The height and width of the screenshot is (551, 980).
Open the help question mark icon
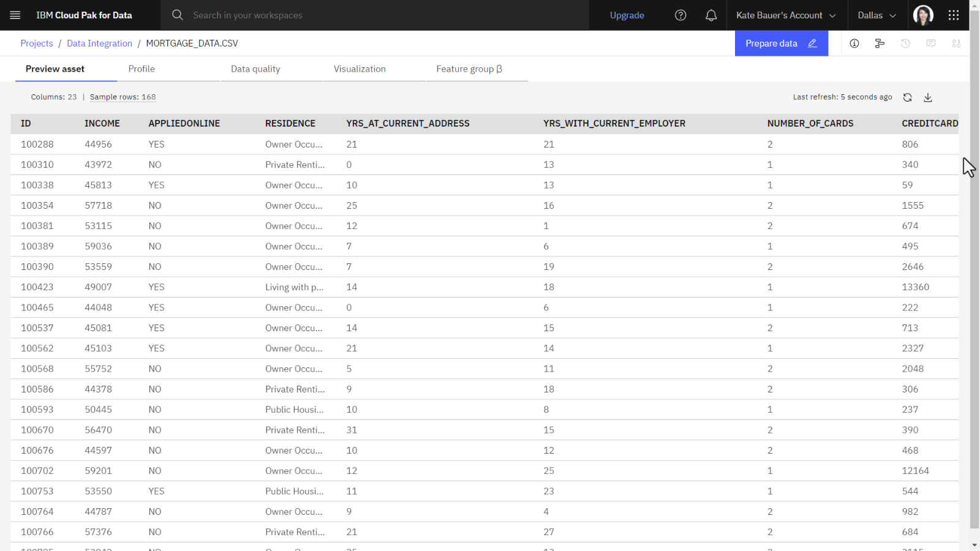pos(680,15)
